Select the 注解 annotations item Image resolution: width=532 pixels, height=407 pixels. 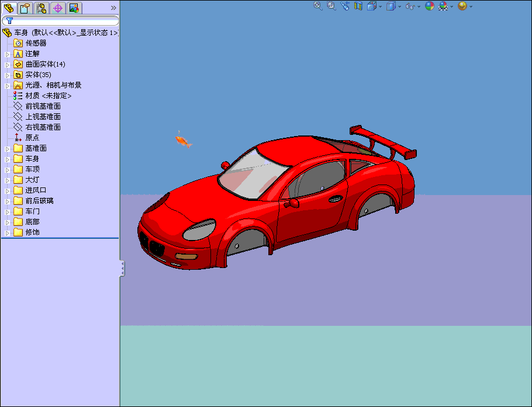(x=32, y=54)
